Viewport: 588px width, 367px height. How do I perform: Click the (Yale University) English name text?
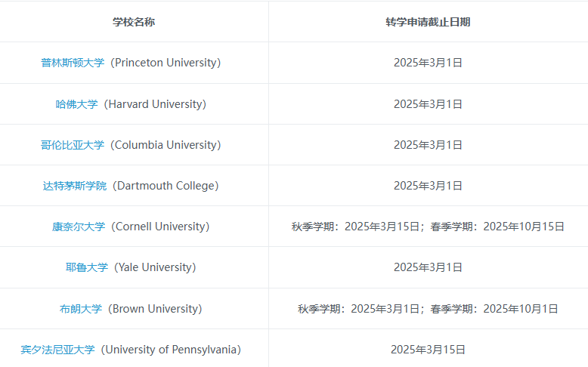[x=155, y=267]
